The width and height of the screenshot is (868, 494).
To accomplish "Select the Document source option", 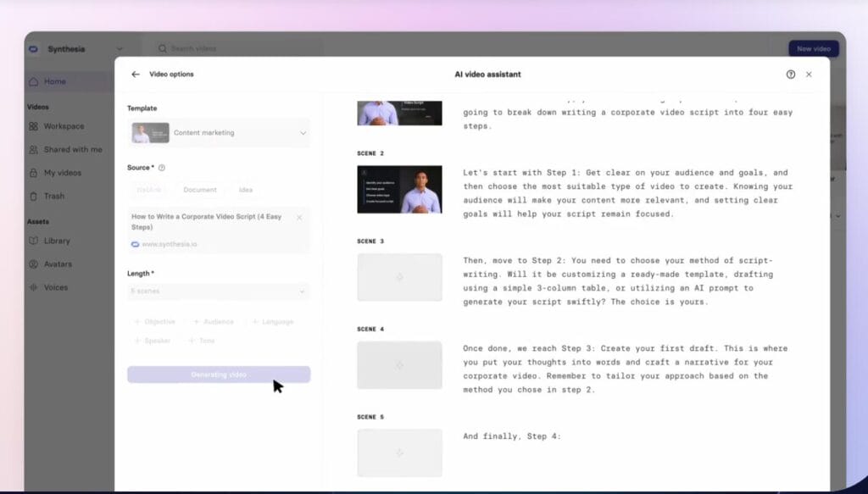I will pyautogui.click(x=200, y=189).
